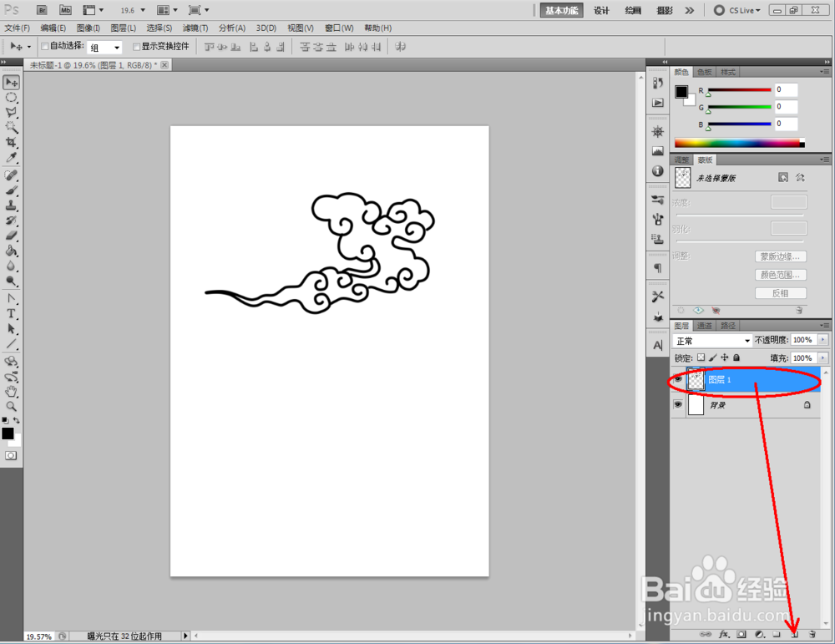
Task: Open the layer style fx menu
Action: coord(724,635)
